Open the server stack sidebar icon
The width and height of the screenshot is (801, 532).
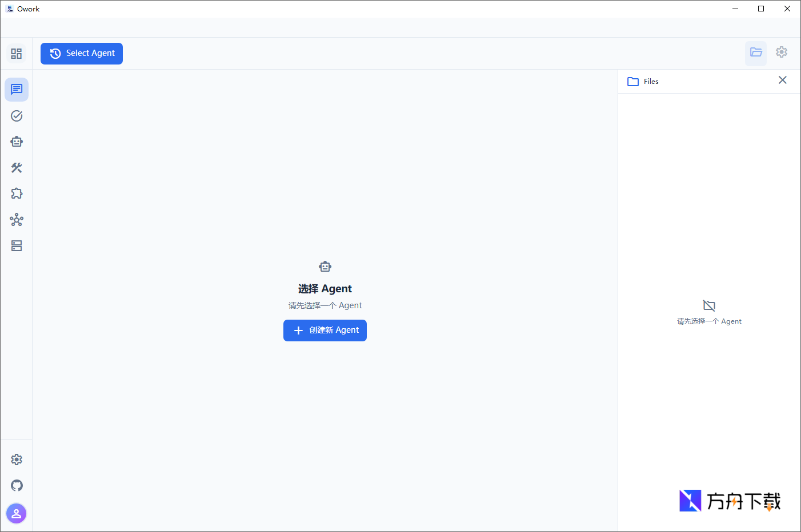(x=17, y=246)
